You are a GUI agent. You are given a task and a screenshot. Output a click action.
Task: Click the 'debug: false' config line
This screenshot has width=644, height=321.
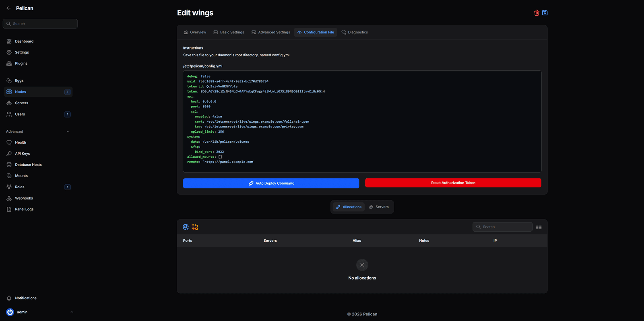(x=199, y=76)
